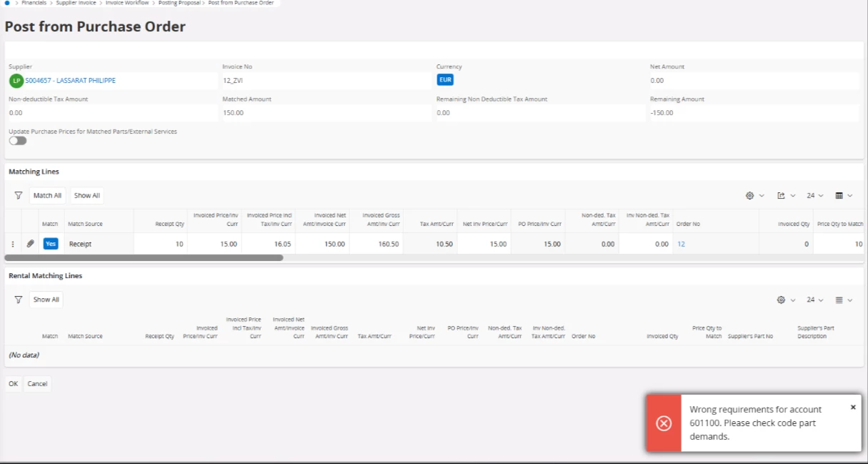Sort by Match Source column in Matching Lines
This screenshot has height=464, width=868.
click(x=85, y=224)
